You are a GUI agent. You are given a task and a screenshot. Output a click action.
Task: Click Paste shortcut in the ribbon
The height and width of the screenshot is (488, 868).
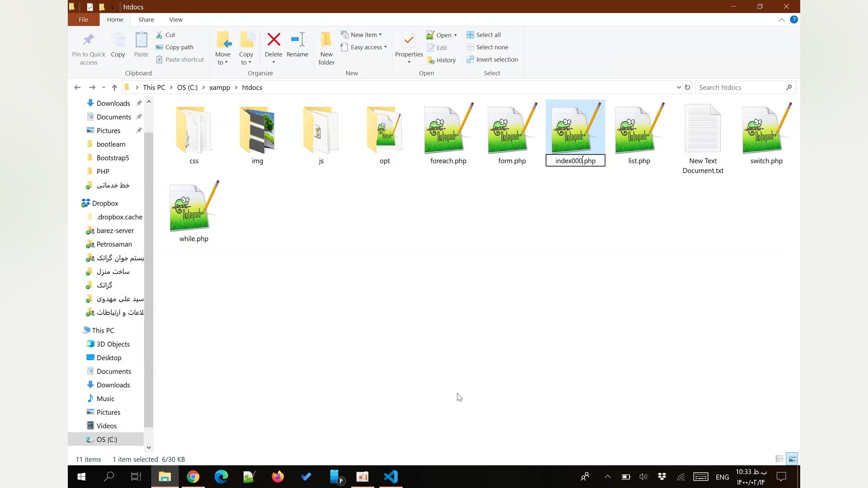[180, 59]
